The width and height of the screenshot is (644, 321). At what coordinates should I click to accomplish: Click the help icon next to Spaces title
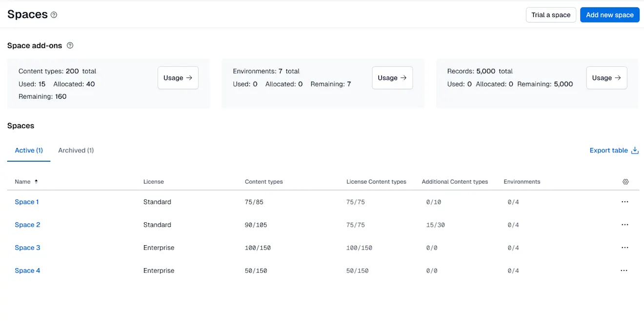click(x=54, y=15)
